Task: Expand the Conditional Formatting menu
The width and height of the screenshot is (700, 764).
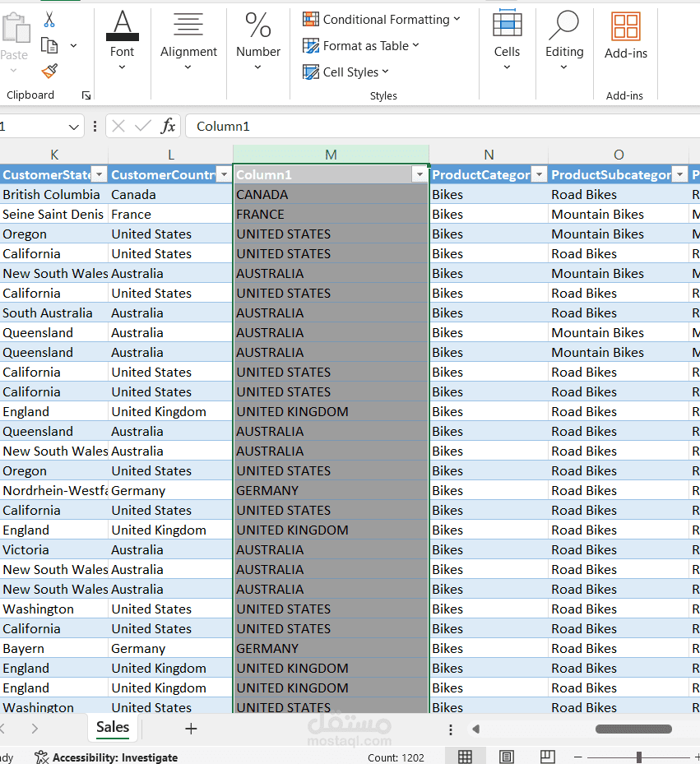Action: tap(382, 20)
